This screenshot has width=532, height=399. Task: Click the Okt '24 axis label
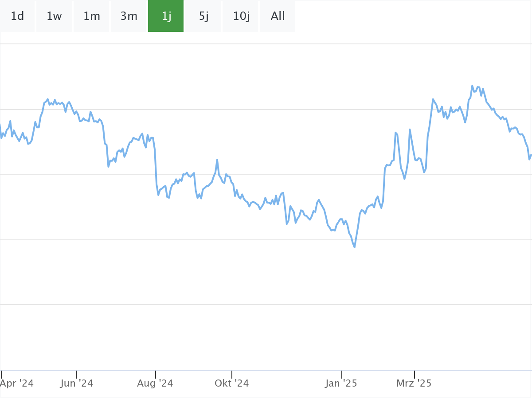(232, 383)
